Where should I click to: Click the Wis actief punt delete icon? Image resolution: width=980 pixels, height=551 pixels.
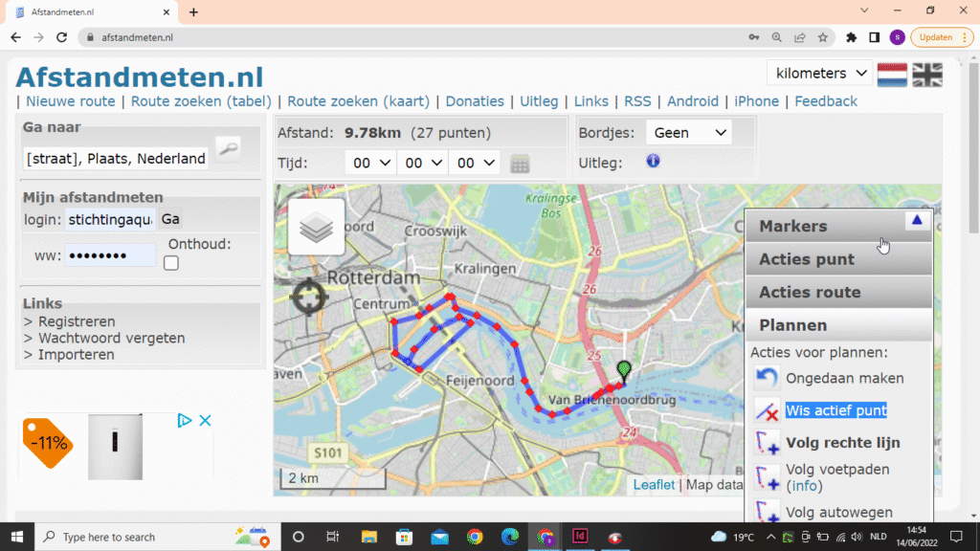click(767, 410)
